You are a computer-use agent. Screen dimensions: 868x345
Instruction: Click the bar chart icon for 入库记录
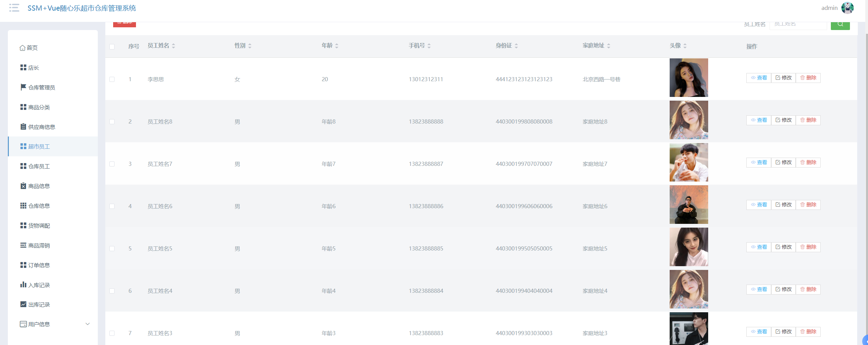tap(23, 285)
